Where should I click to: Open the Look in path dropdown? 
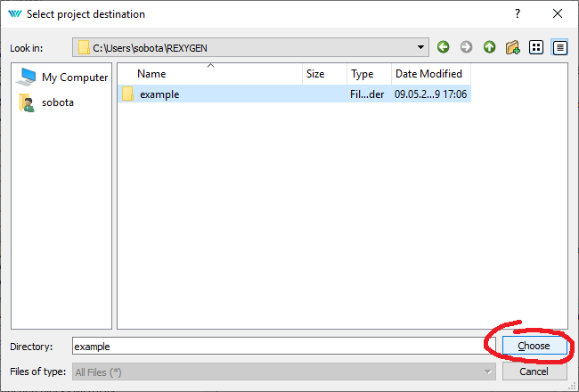pos(250,47)
